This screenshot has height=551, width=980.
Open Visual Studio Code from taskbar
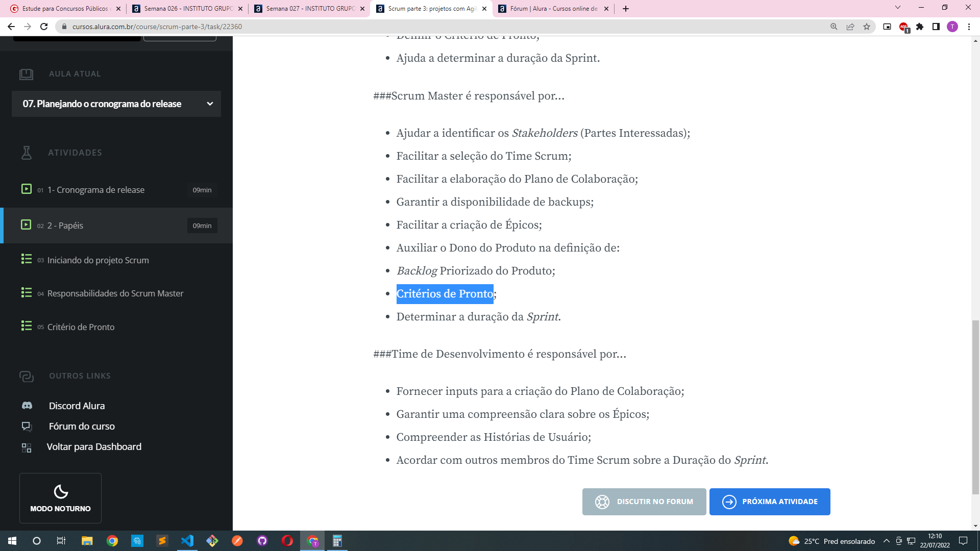coord(187,541)
